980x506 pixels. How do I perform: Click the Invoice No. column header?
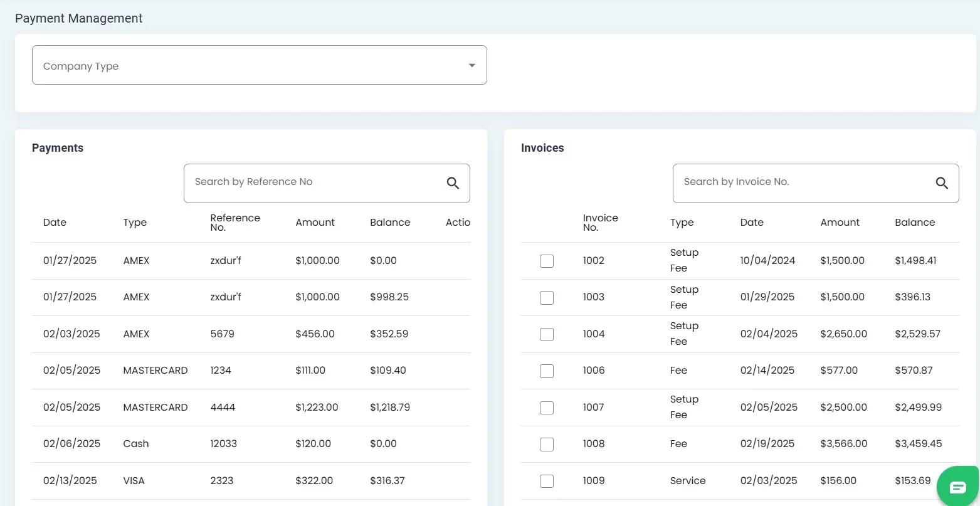600,223
